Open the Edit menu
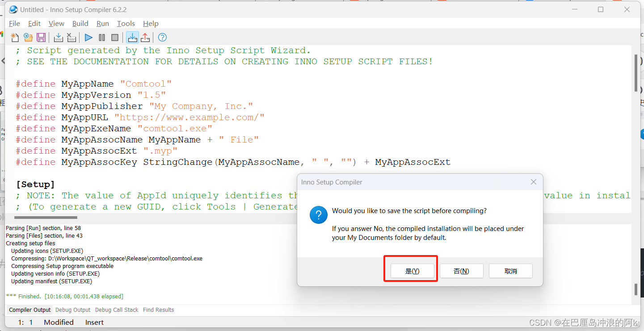Screen dimensions: 644x331 [34, 24]
